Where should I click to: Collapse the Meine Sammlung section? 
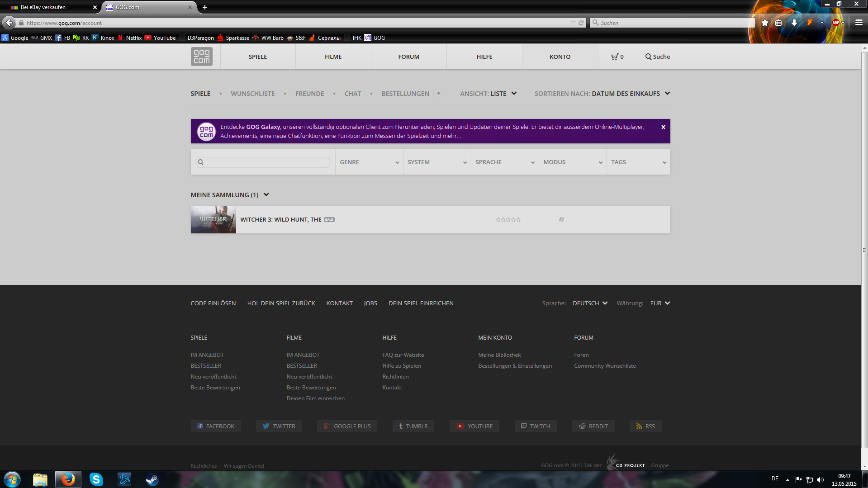click(x=266, y=195)
